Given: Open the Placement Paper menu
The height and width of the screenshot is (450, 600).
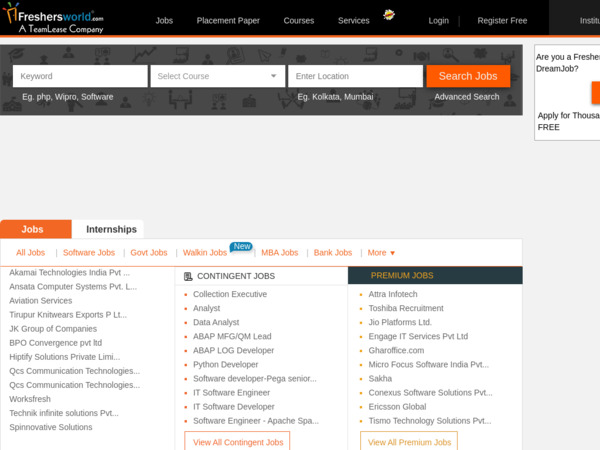Looking at the screenshot, I should [228, 21].
